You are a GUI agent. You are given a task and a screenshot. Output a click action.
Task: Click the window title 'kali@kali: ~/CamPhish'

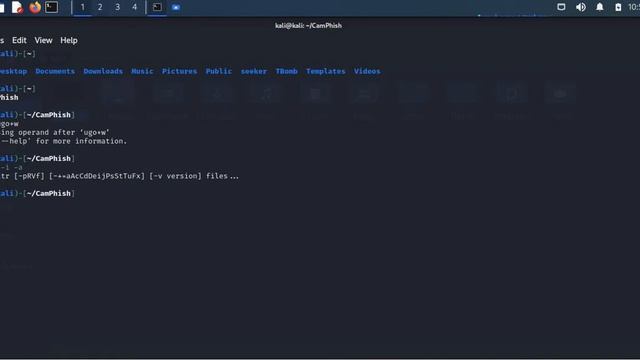click(309, 25)
